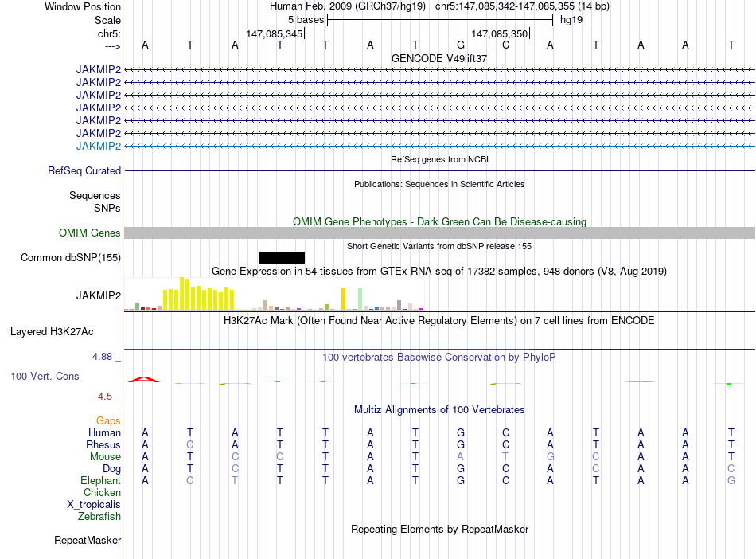Click the GENCODE V49lift37 track title
The image size is (756, 559).
[439, 58]
